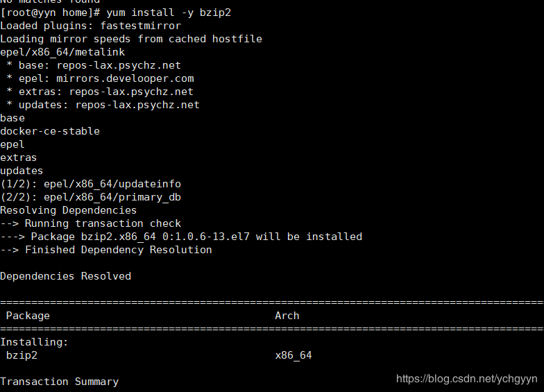Screen dimensions: 544x392
Task: Click the mirrors.develooper.com epel mirror
Action: [125, 79]
